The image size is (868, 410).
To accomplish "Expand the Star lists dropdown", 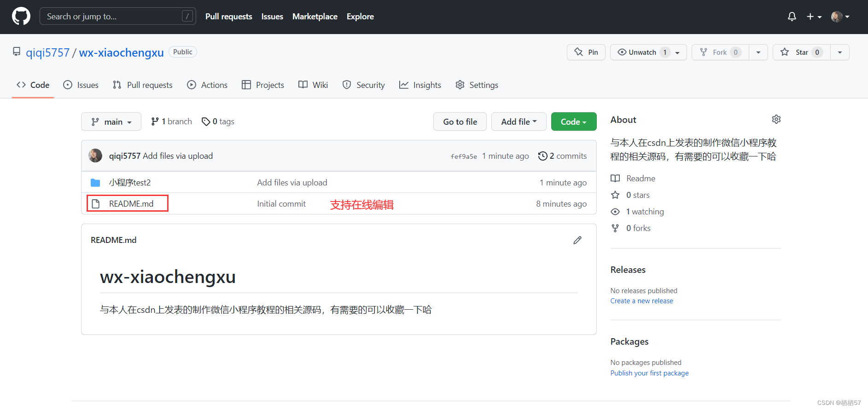I will pyautogui.click(x=840, y=52).
